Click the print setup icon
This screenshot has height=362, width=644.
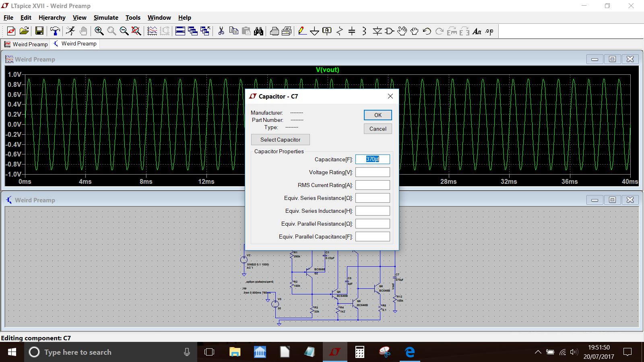[287, 31]
